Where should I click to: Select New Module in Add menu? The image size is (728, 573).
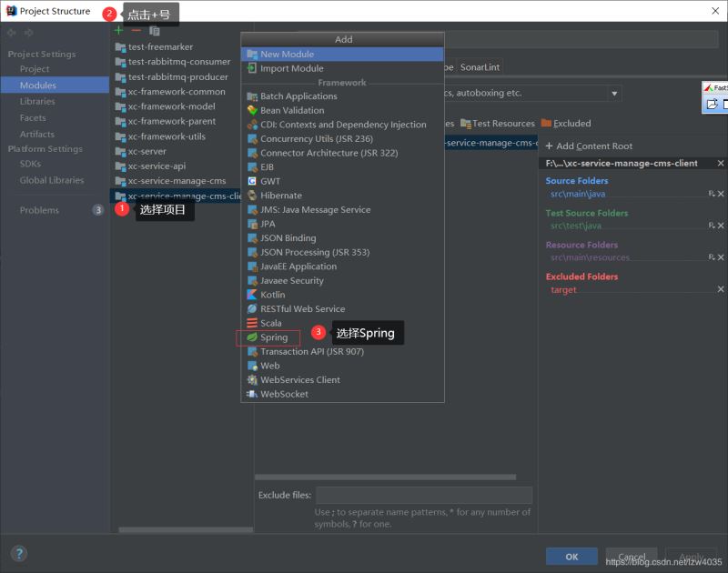coord(342,55)
